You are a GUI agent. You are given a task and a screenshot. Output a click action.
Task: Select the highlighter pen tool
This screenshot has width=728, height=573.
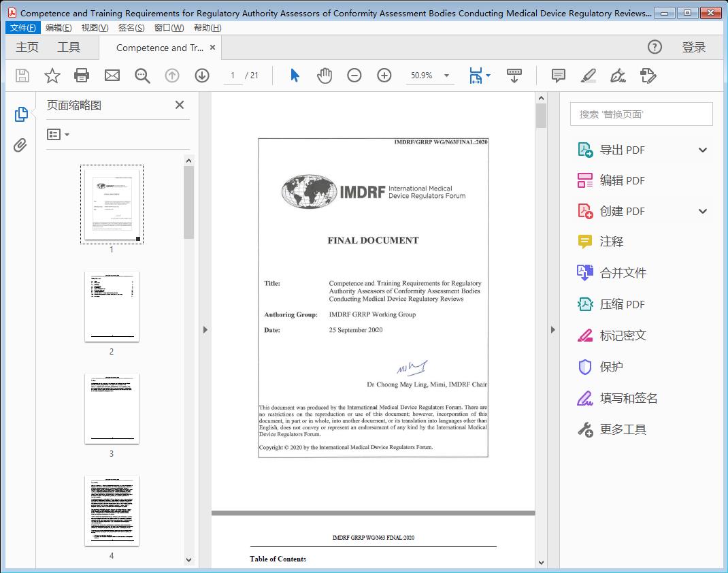point(589,76)
